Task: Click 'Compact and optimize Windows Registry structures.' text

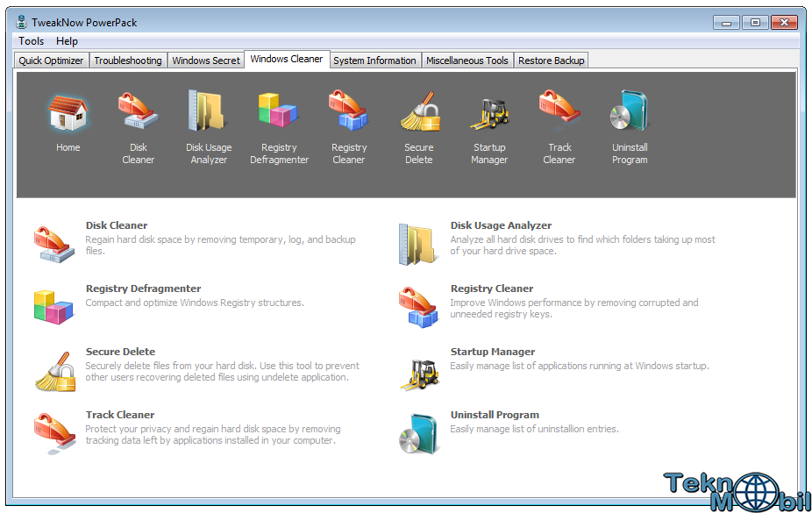Action: click(x=195, y=303)
